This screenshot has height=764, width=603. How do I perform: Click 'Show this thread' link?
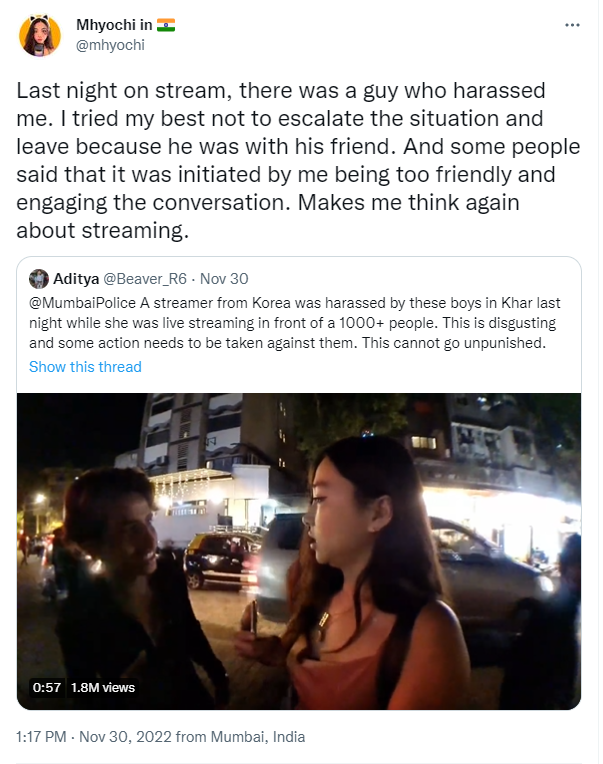tap(85, 366)
